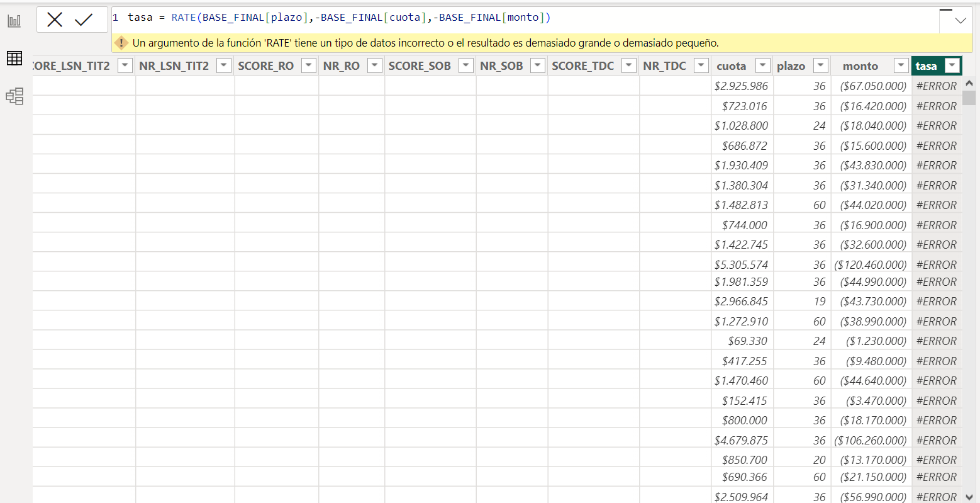Select the monto column header
The image size is (980, 503).
pos(860,66)
